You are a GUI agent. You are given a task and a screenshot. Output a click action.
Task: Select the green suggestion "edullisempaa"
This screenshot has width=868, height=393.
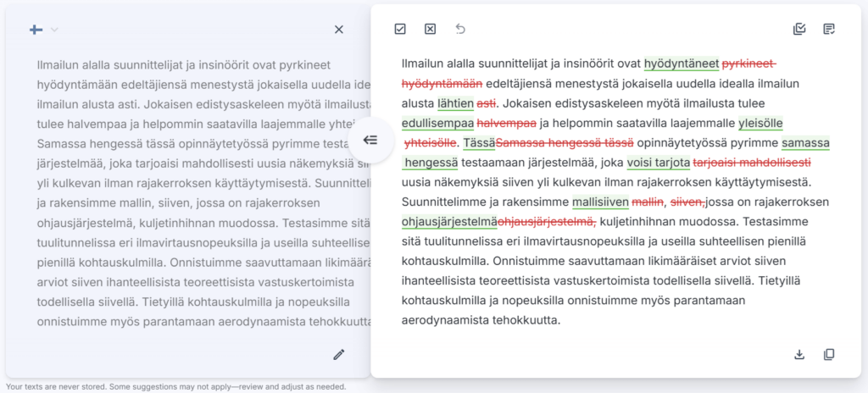pos(437,123)
